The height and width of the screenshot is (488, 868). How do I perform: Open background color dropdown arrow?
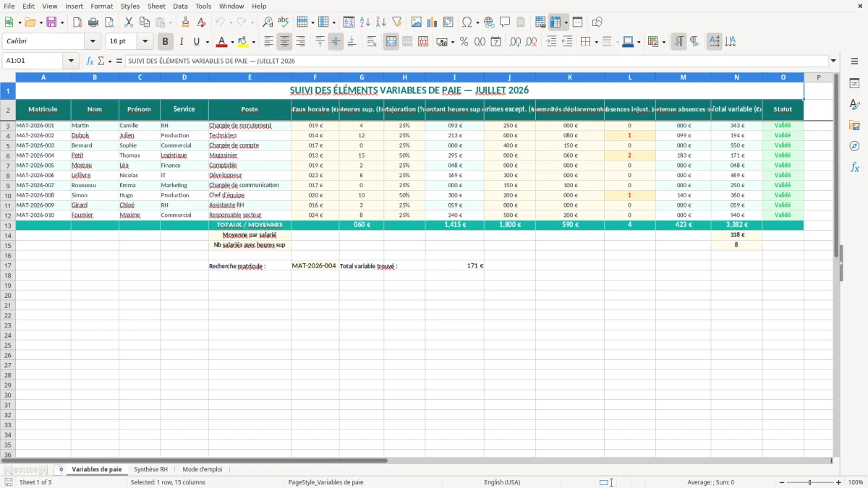[254, 42]
